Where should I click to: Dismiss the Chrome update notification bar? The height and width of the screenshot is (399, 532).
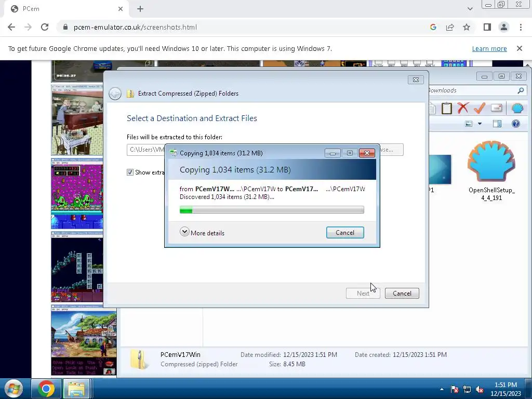point(519,48)
